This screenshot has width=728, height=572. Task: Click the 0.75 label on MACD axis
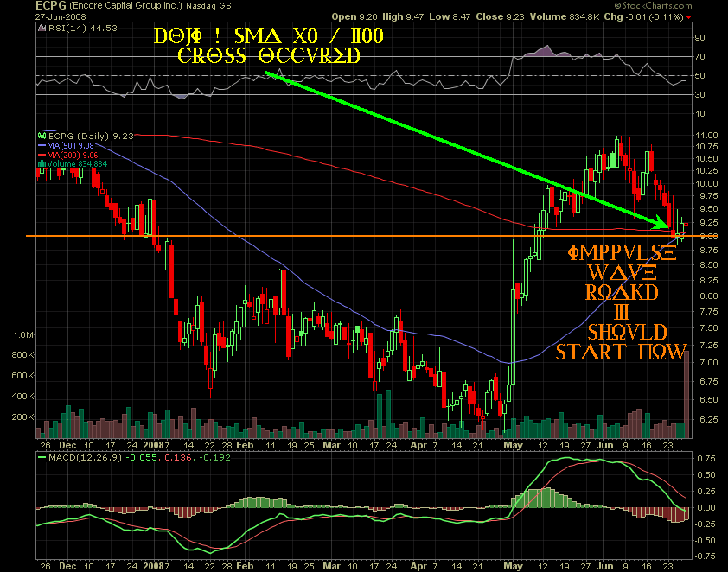point(706,458)
